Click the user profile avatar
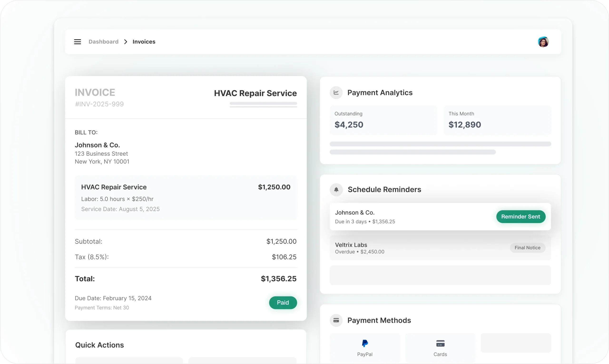 543,42
